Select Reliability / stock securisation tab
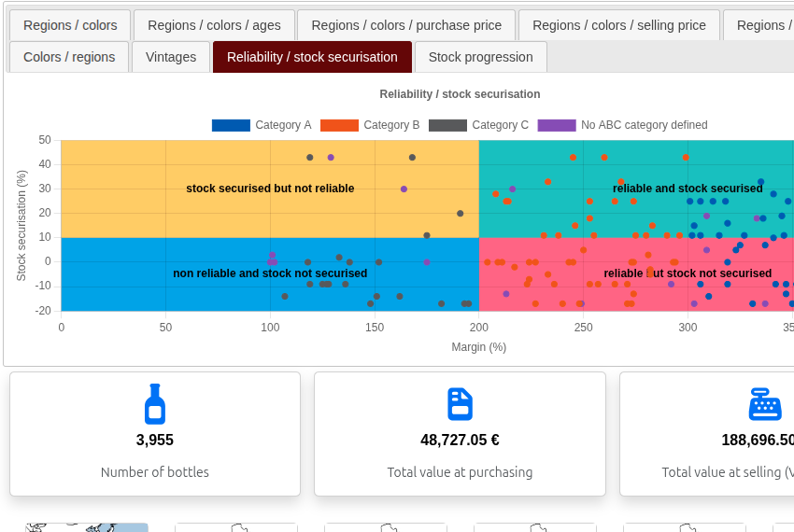 312,57
